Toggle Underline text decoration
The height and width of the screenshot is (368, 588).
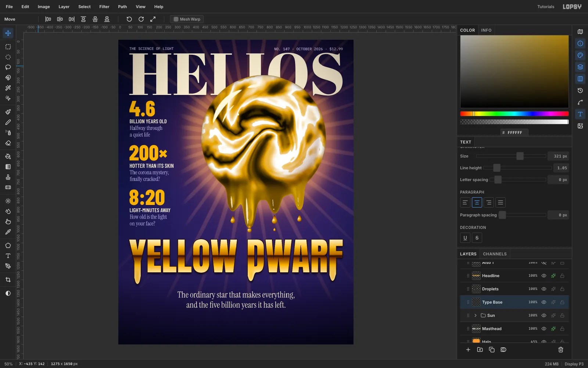click(465, 238)
